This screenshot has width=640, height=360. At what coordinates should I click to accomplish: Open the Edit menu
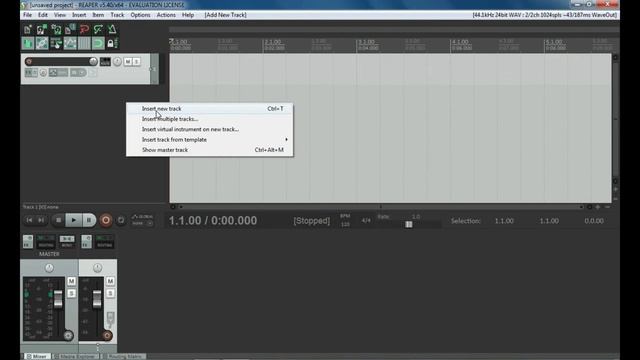tap(43, 15)
